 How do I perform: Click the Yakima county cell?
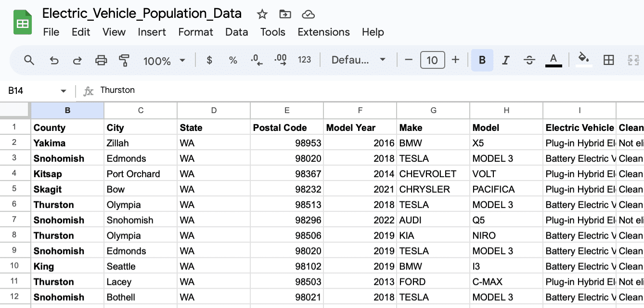click(x=67, y=143)
